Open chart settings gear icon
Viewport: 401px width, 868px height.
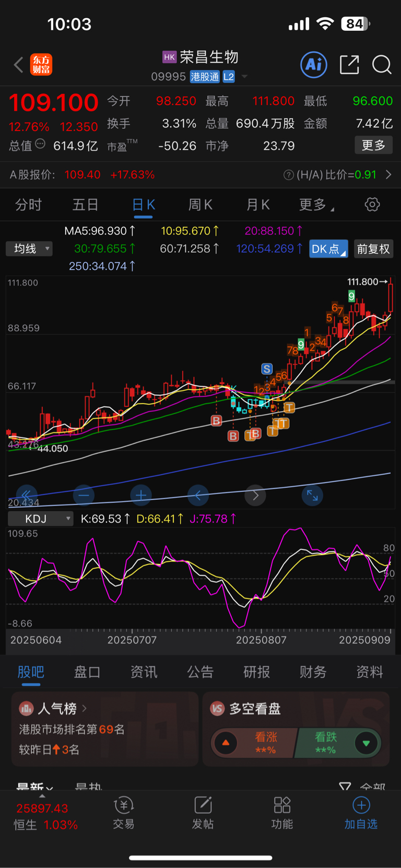pyautogui.click(x=372, y=204)
